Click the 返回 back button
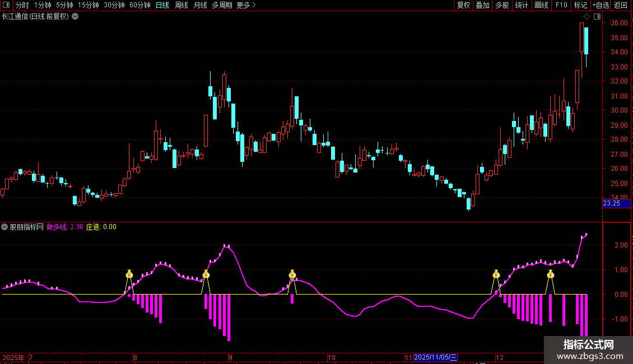This screenshot has height=364, width=633. [621, 6]
